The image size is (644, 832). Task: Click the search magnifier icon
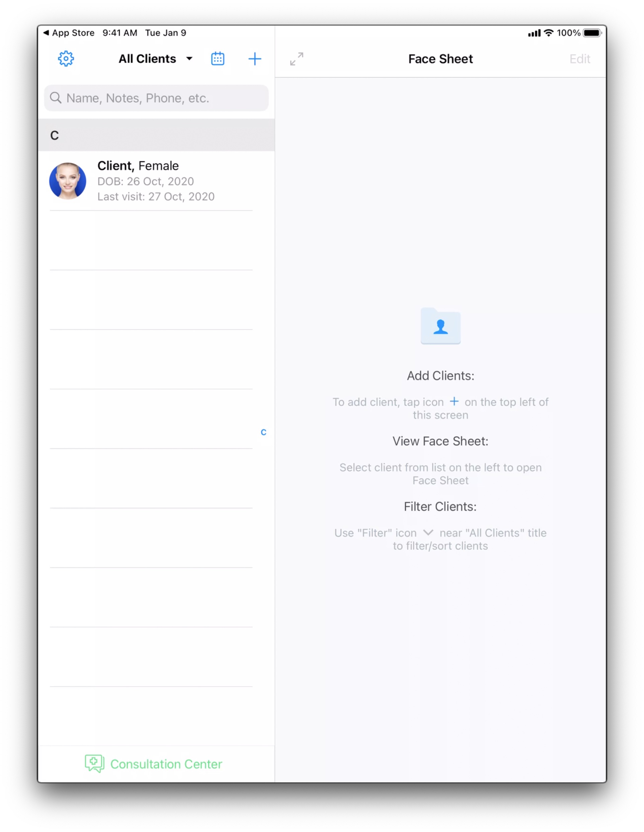tap(56, 98)
